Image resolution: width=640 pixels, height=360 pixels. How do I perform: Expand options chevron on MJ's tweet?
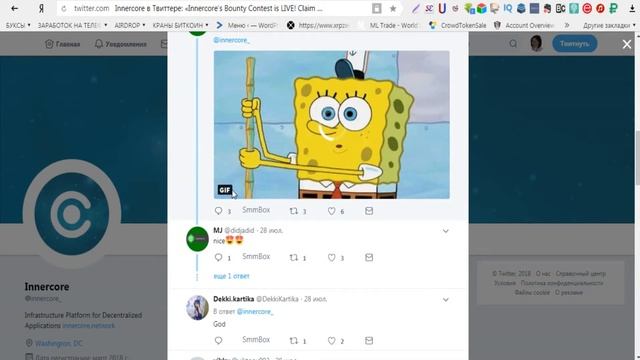pyautogui.click(x=446, y=231)
